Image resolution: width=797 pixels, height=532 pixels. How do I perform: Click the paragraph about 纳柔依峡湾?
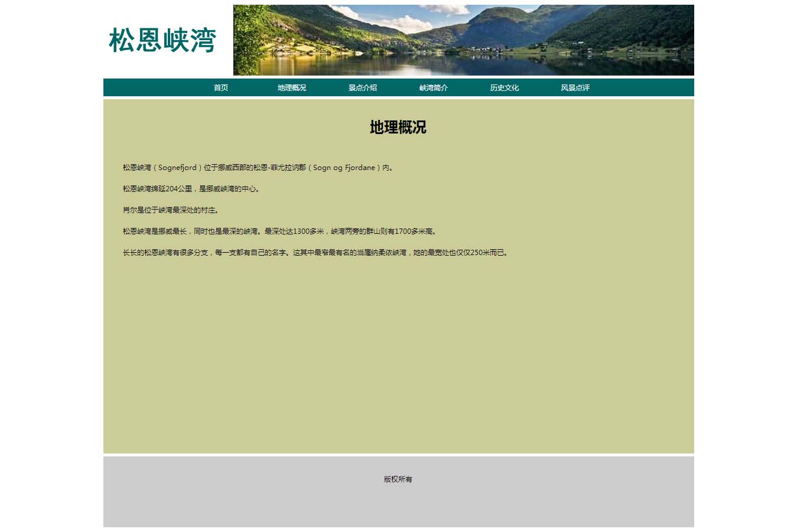tap(317, 253)
